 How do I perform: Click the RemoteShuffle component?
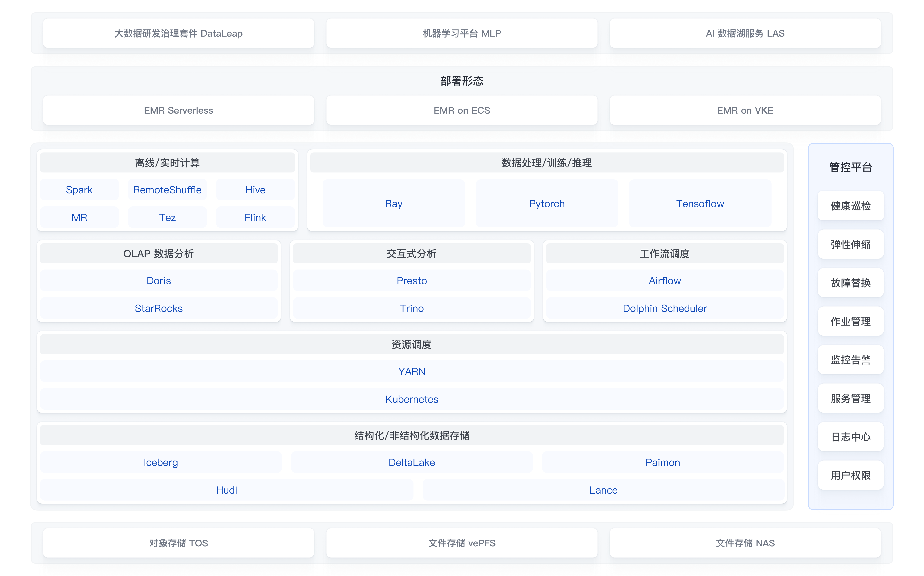coord(167,190)
